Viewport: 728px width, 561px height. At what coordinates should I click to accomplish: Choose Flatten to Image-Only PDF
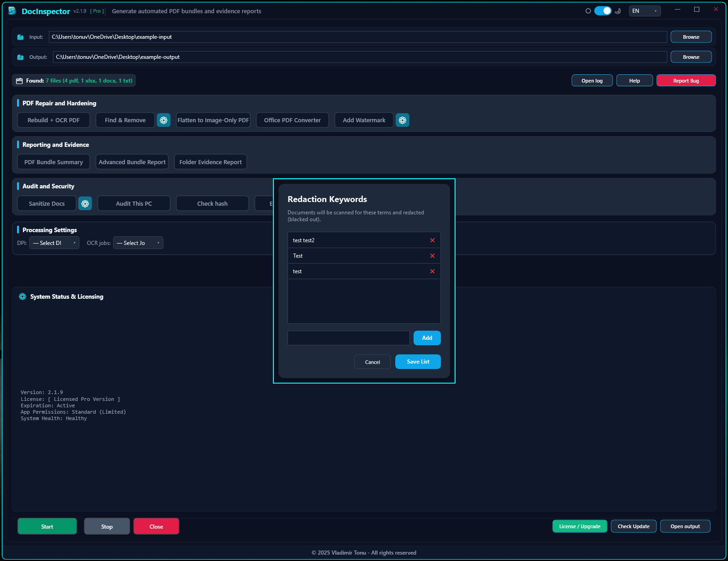[x=213, y=120]
